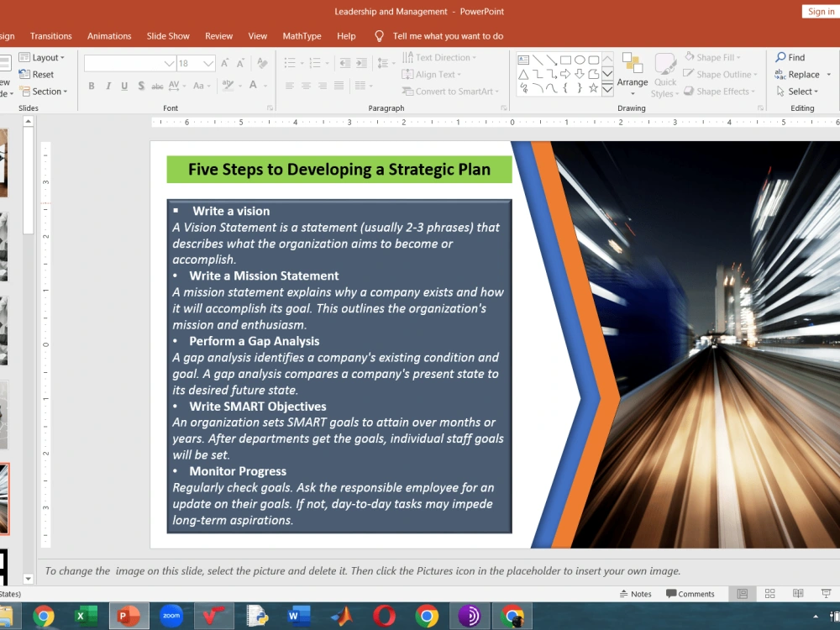Select the oval shape
Image resolution: width=840 pixels, height=630 pixels.
coord(580,60)
